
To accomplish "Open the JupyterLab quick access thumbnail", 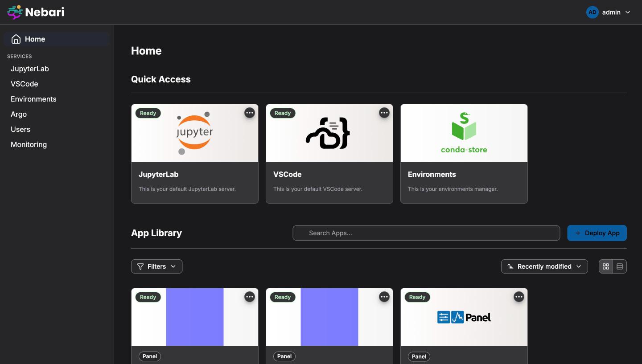I will click(x=195, y=133).
